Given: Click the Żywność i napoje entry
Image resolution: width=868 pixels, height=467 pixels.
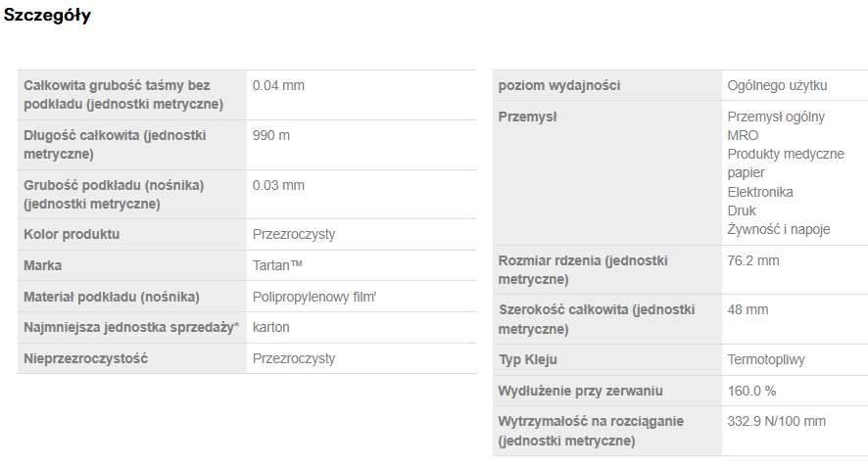Looking at the screenshot, I should coord(779,229).
